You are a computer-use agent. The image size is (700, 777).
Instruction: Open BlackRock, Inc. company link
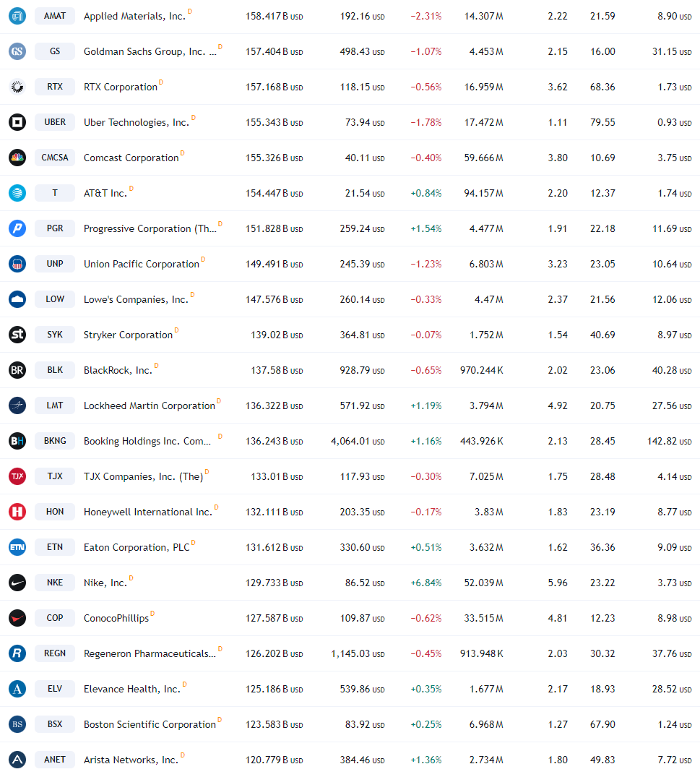coord(118,370)
